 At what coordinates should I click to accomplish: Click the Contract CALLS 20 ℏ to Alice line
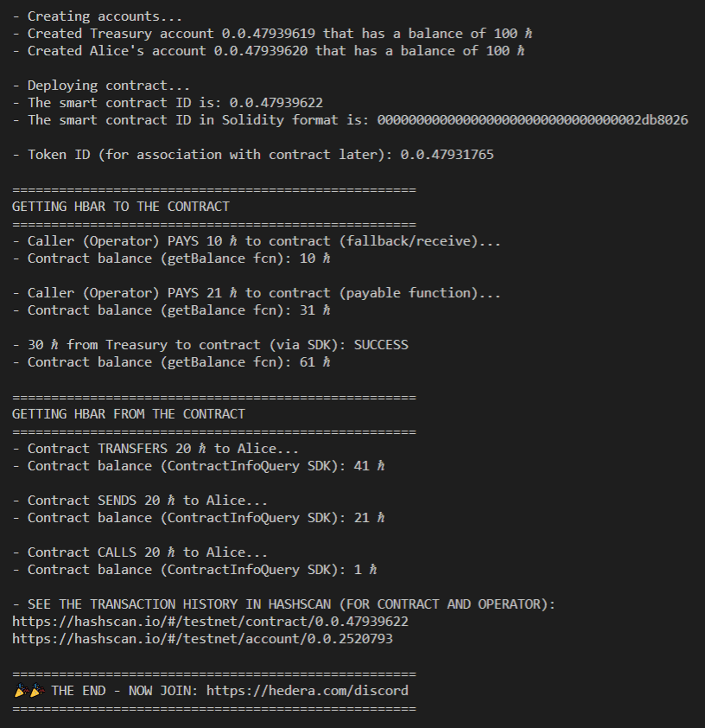(x=140, y=553)
